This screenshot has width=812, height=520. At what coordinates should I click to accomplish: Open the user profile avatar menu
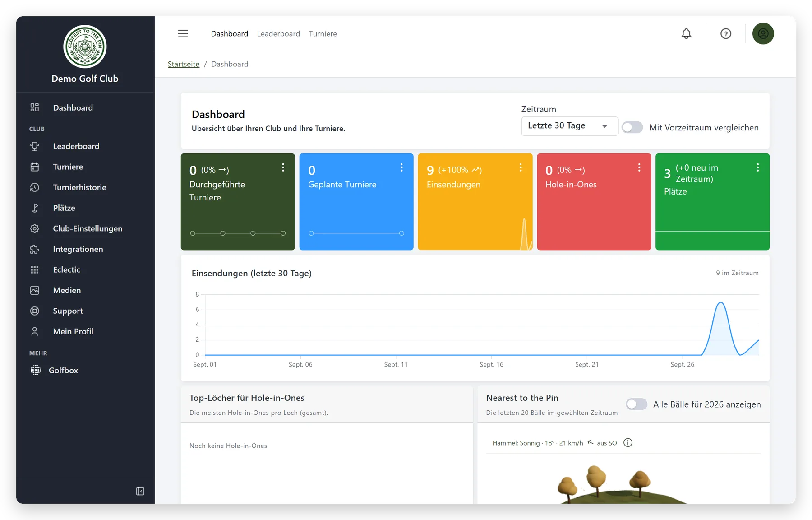point(763,33)
